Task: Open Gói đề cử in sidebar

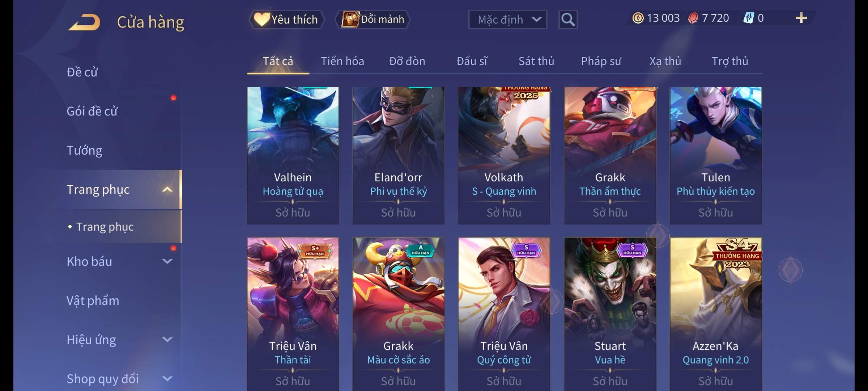Action: (92, 111)
